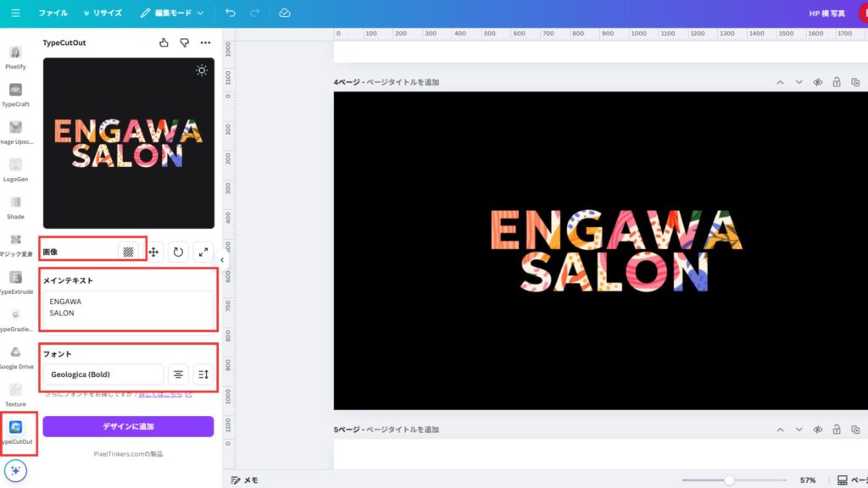Open the TypeGradient app
The width and height of the screenshot is (868, 488).
click(15, 320)
